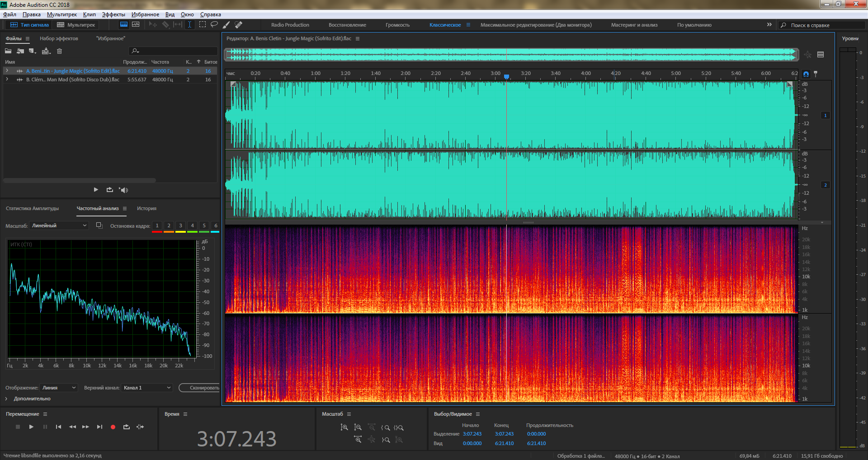This screenshot has width=868, height=460.
Task: Select the Lasso selection tool
Action: [214, 25]
